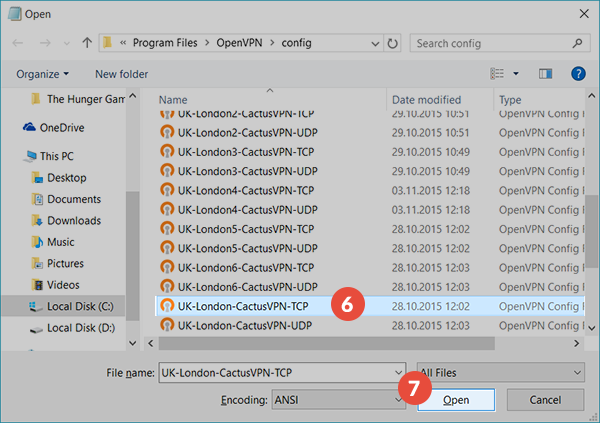Click the Cancel button
Viewport: 600px width, 423px height.
(x=545, y=400)
